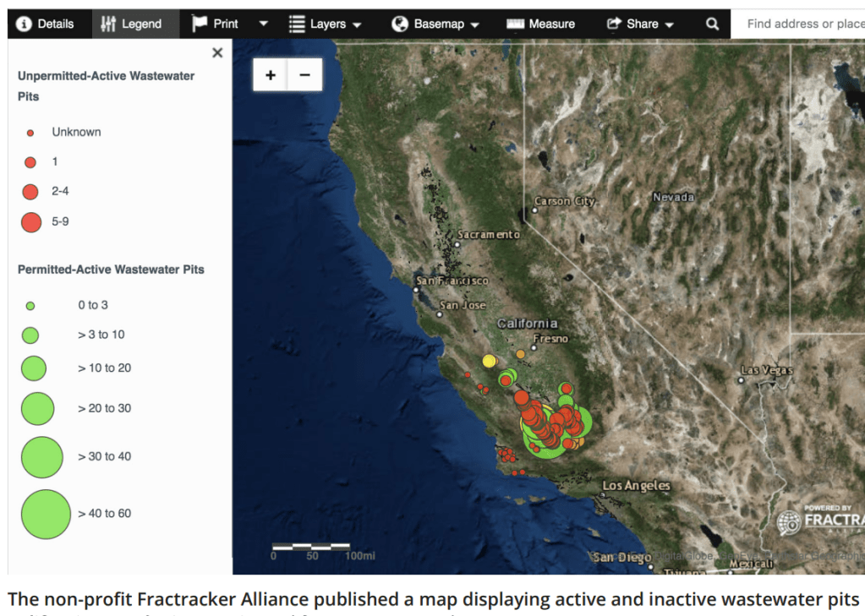
Task: Click the Layers list icon
Action: pyautogui.click(x=297, y=24)
